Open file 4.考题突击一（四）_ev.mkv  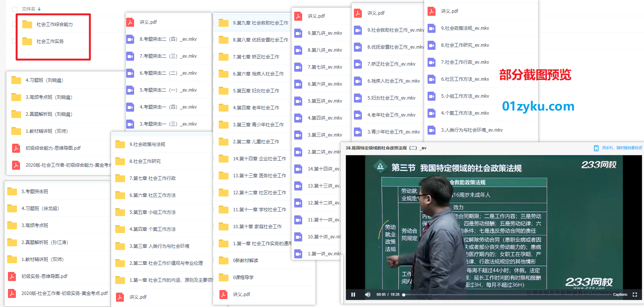(168, 107)
